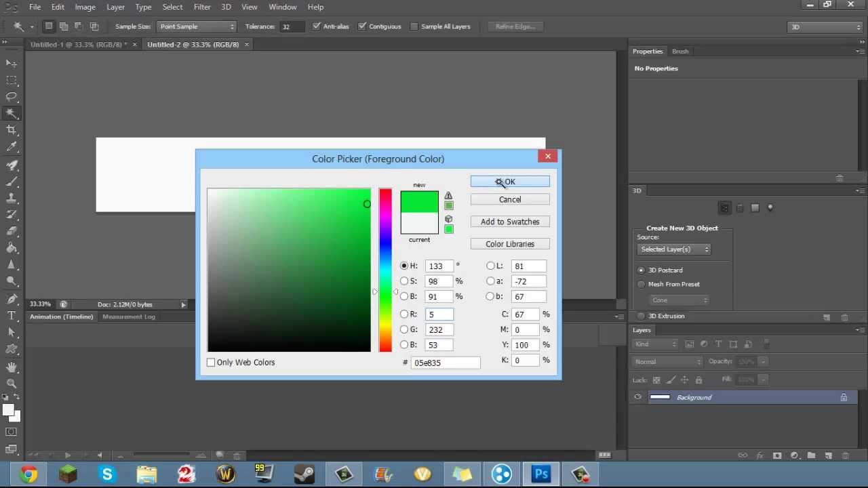Click Create a new layer icon
Viewport: 868px width, 488px height.
pos(829,455)
